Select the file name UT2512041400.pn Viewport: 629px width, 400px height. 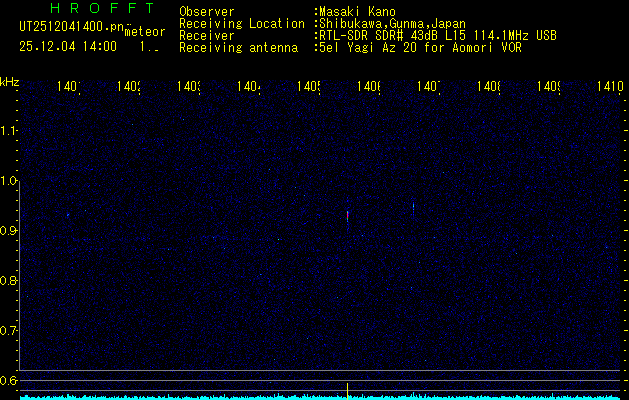click(x=71, y=27)
